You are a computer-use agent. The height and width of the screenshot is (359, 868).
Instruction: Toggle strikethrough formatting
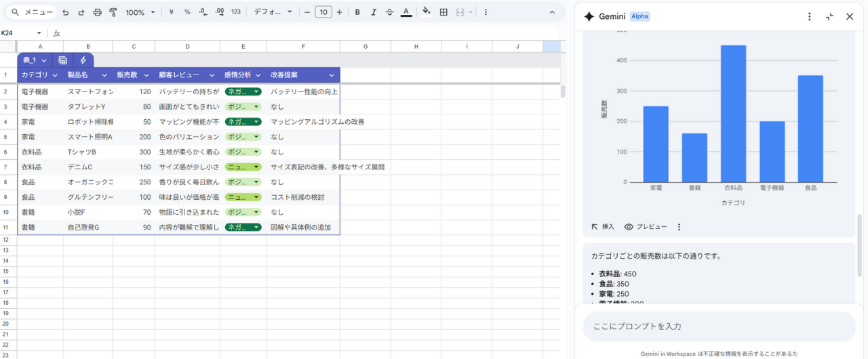(389, 12)
